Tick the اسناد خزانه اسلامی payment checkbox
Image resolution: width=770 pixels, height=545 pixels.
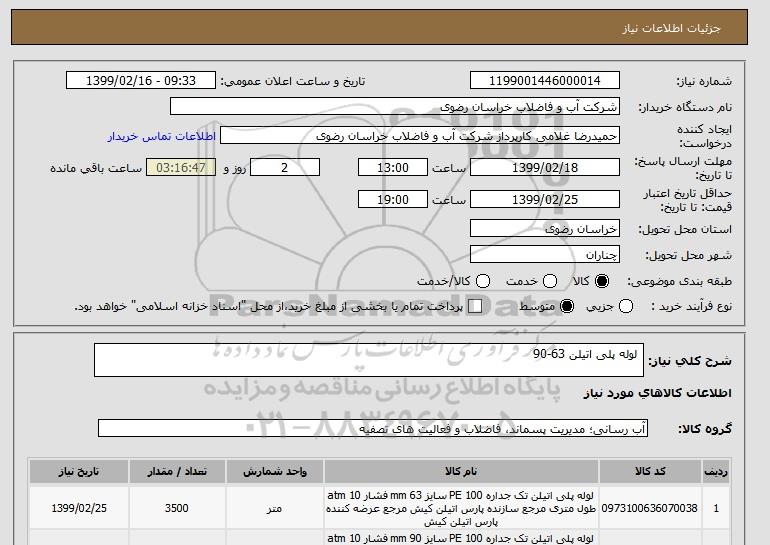pos(475,306)
